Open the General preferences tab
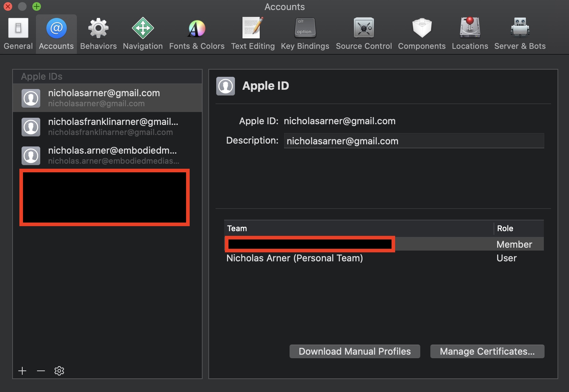Image resolution: width=569 pixels, height=392 pixels. tap(18, 34)
